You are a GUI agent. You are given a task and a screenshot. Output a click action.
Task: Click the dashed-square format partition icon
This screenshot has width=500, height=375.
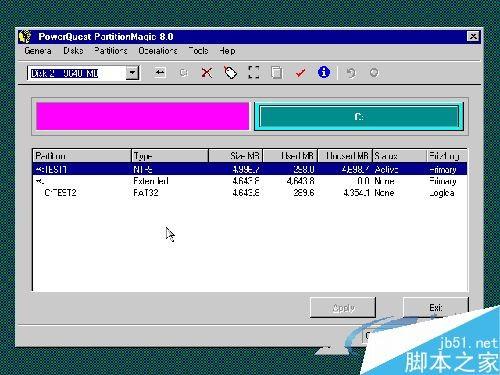[x=254, y=72]
